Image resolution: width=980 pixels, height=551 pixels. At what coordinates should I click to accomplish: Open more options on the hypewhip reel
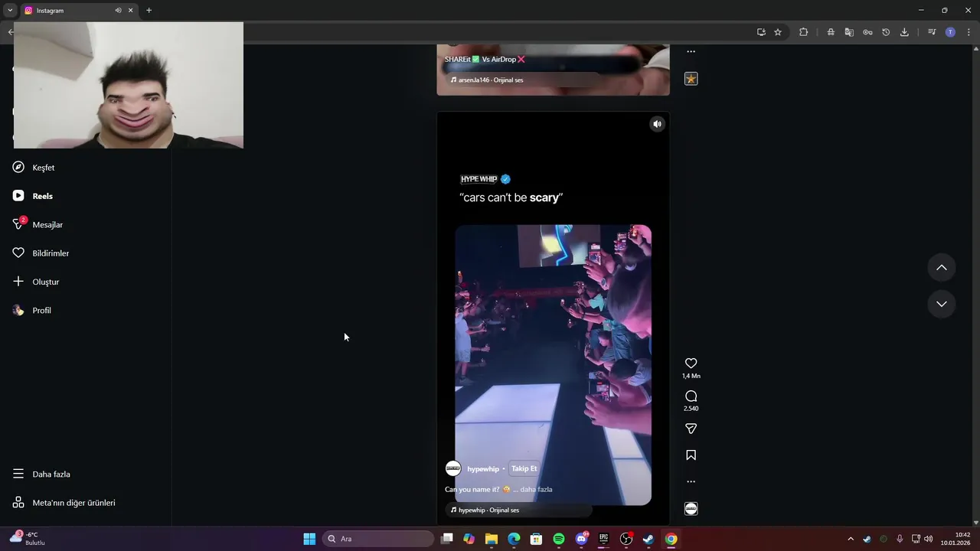(691, 482)
